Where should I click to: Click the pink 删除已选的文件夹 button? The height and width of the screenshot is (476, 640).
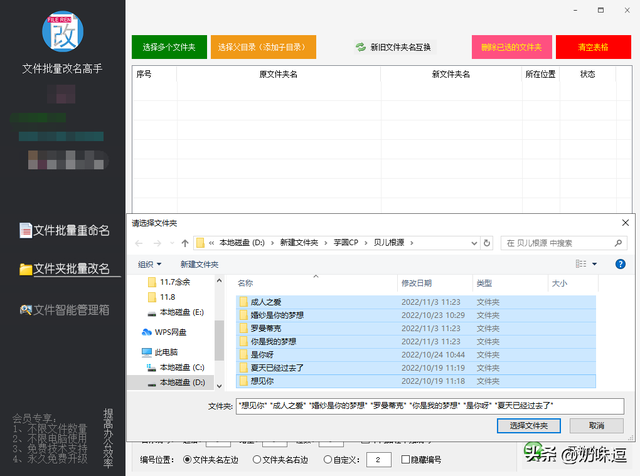click(511, 47)
